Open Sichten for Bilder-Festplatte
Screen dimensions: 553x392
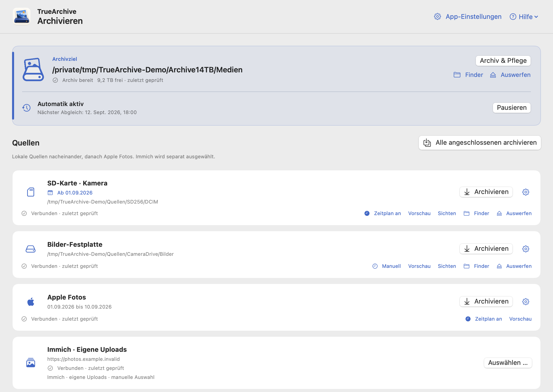pos(447,266)
